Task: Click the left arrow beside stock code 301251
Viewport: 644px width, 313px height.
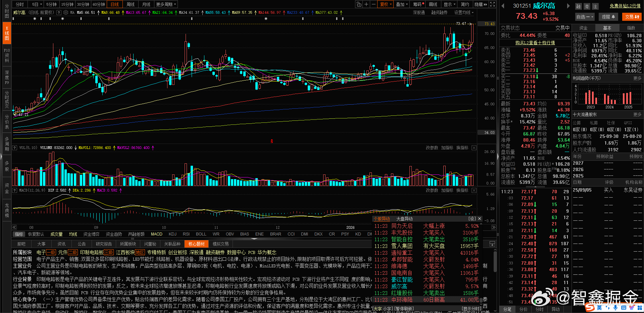Action: point(502,5)
